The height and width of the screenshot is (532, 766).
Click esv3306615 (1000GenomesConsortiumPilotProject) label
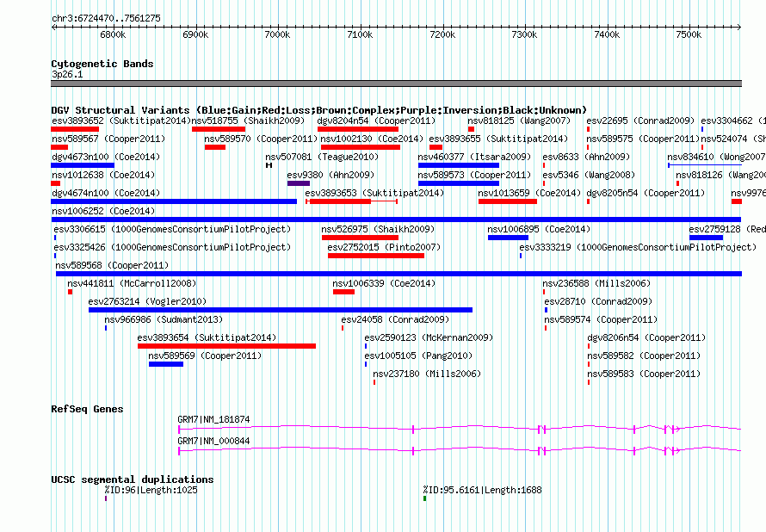[172, 229]
